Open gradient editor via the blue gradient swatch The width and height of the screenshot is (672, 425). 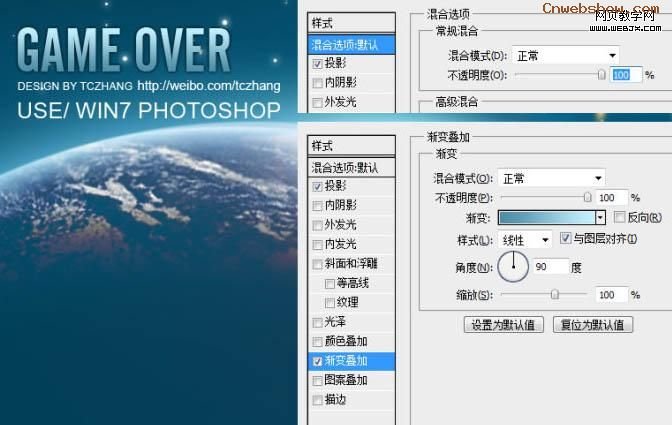(546, 218)
